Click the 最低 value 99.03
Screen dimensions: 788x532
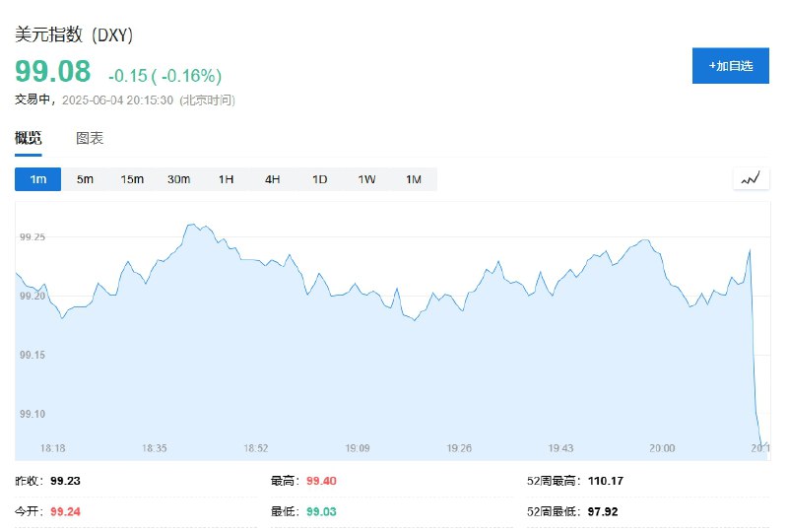[x=321, y=511]
